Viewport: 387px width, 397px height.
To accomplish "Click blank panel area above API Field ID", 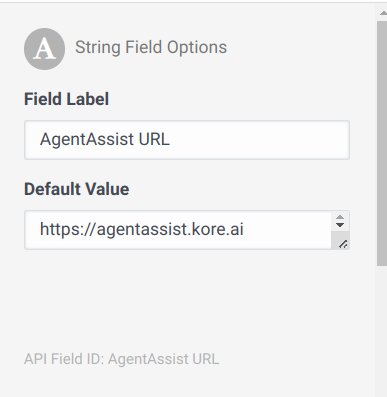I will (187, 300).
